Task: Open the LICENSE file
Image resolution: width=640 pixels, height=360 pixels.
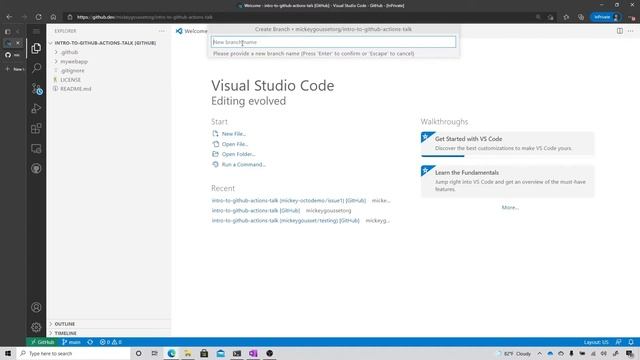Action: [70, 80]
